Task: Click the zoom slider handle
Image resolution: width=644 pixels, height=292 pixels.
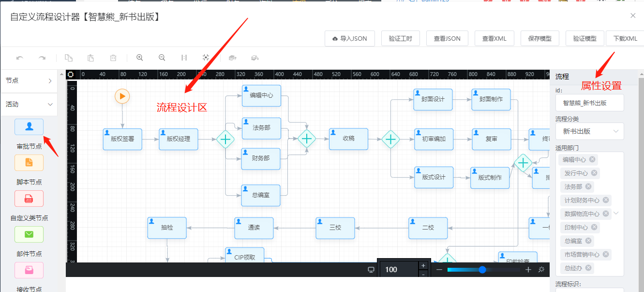Action: click(x=482, y=270)
